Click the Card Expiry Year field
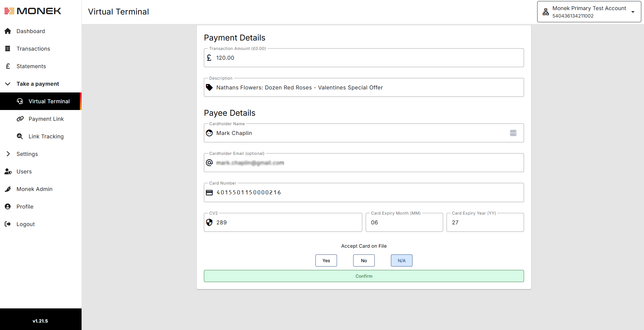Image resolution: width=644 pixels, height=330 pixels. (x=485, y=222)
